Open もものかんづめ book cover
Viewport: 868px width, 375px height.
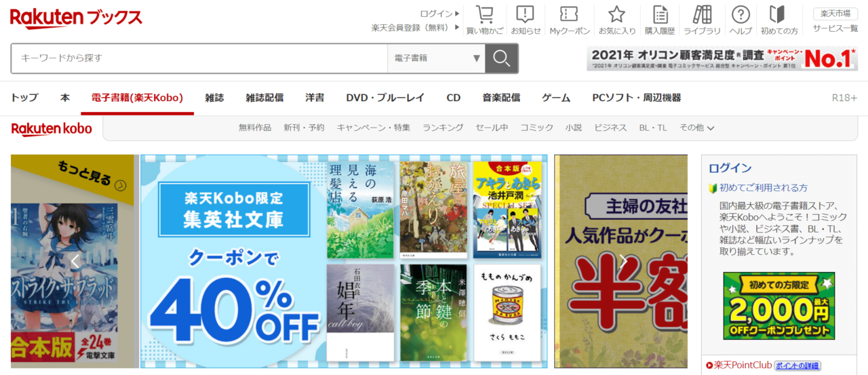[x=507, y=313]
